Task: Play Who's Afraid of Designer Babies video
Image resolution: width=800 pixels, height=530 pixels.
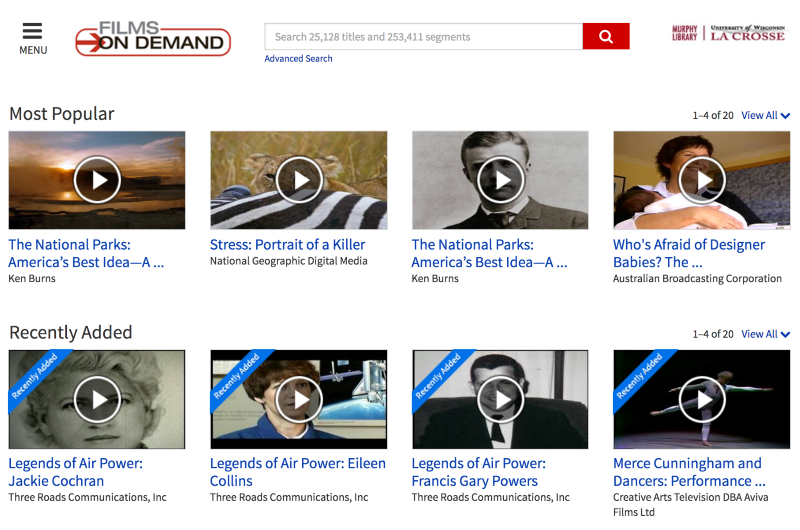Action: [x=702, y=180]
